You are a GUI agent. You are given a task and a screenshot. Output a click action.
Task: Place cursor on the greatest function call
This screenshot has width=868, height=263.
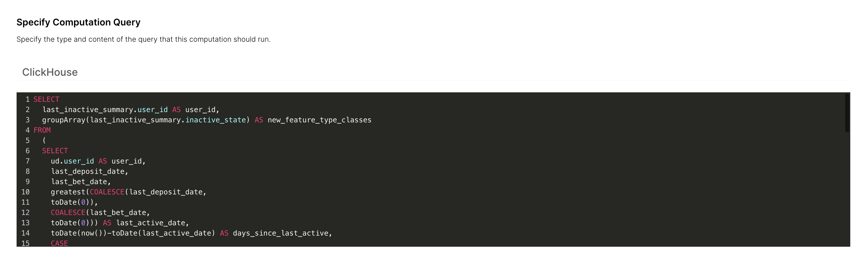click(68, 192)
